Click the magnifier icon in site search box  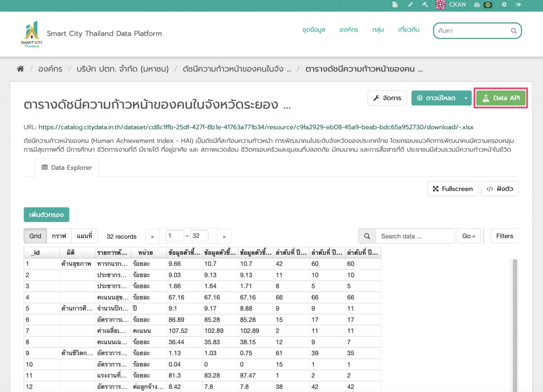point(514,31)
